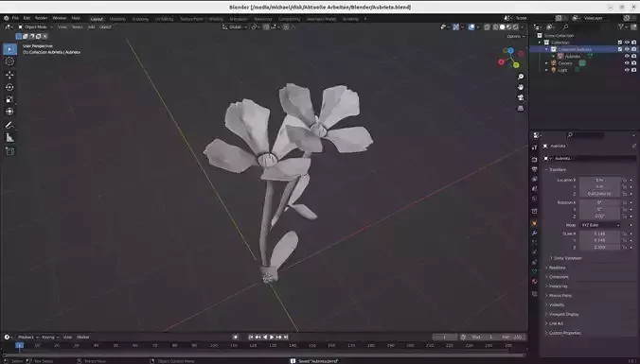Screen dimensions: 640x364
Task: Switch to the Sculpting workspace tab
Action: click(140, 19)
